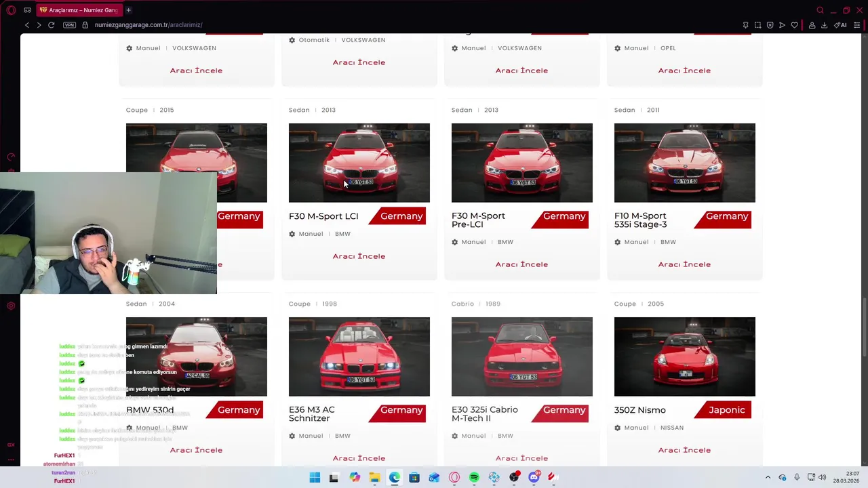Open Aracı İncele for 350Z Nismo
Image resolution: width=868 pixels, height=488 pixels.
click(x=684, y=450)
